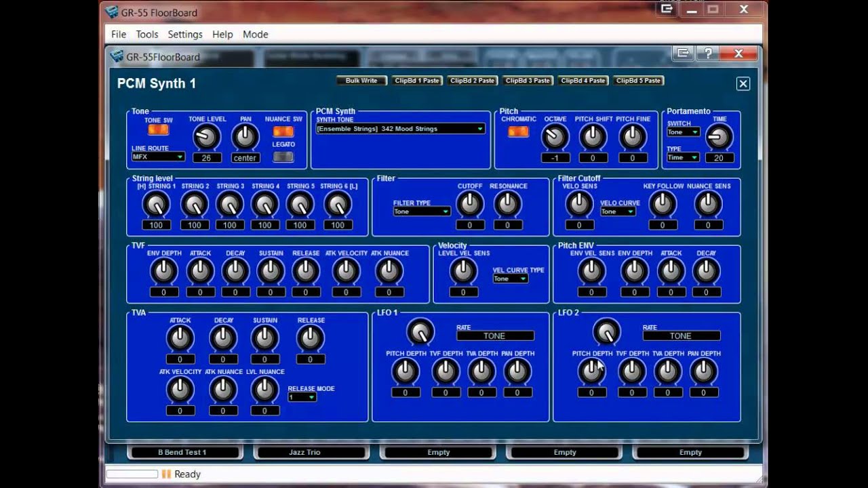Image resolution: width=868 pixels, height=488 pixels.
Task: Toggle the TONE SW switch
Action: point(159,129)
